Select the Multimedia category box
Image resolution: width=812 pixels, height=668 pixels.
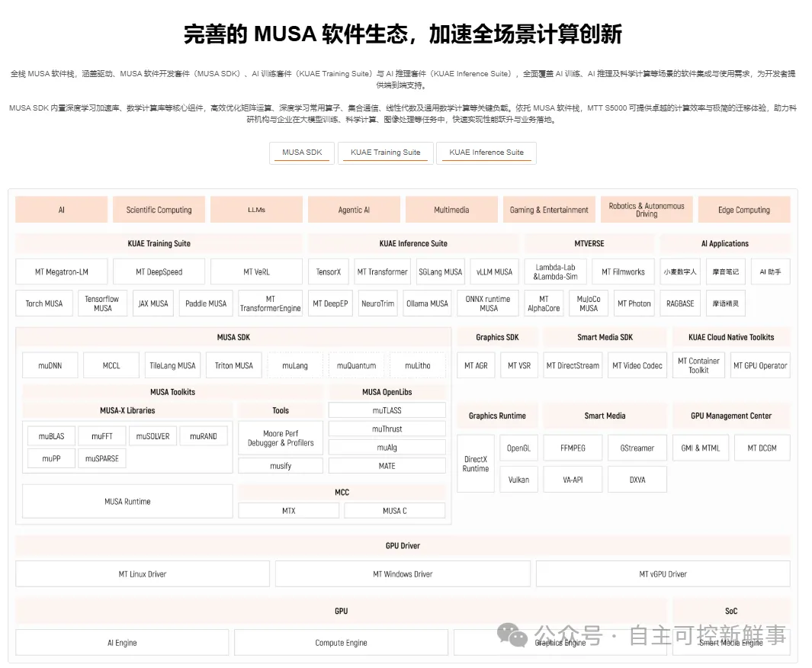(x=451, y=210)
